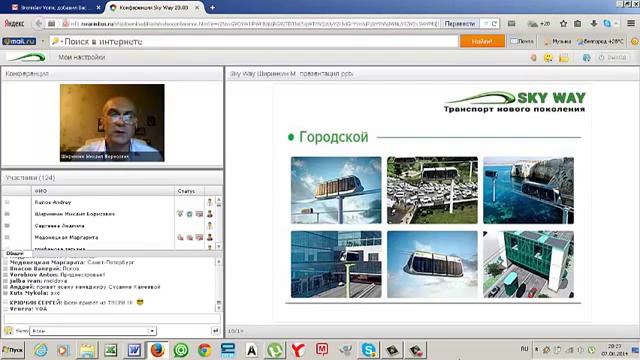Viewport: 640px width, 360px height.
Task: Open a new browser tab
Action: [212, 8]
